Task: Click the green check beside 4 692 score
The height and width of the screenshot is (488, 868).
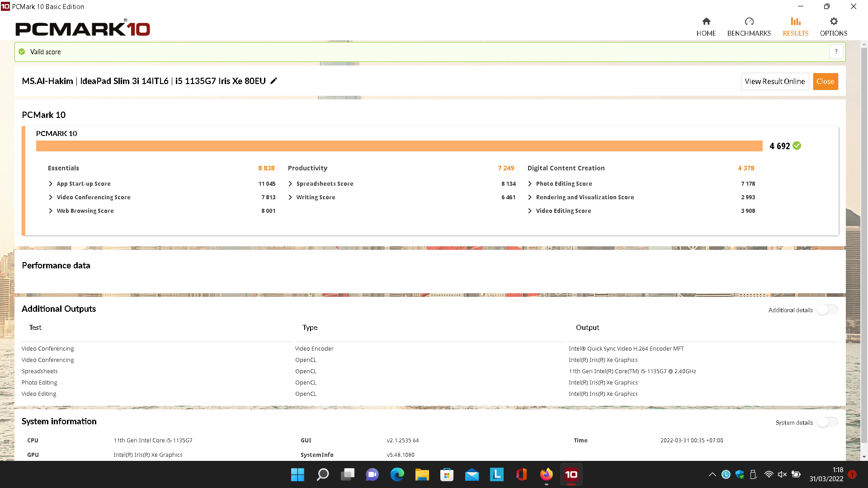Action: point(797,146)
